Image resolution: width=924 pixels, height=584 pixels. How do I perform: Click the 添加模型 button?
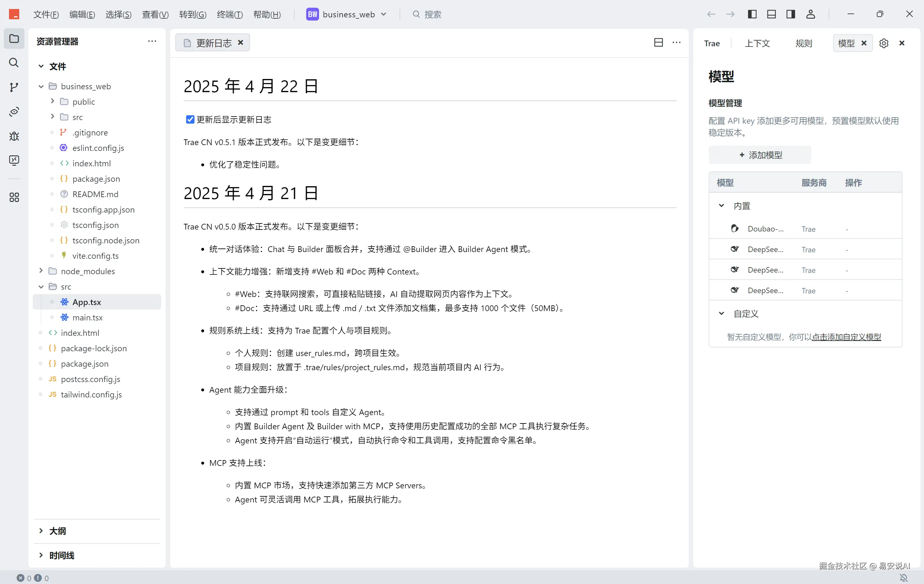point(760,155)
